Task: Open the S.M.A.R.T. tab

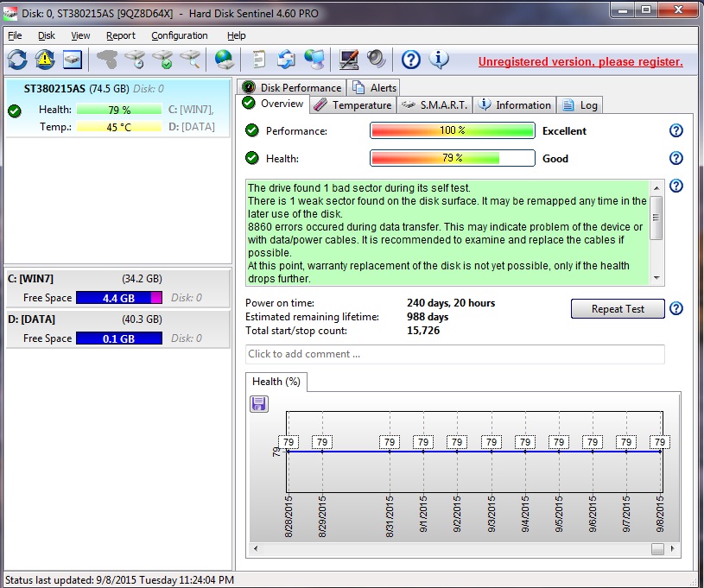Action: pos(434,105)
